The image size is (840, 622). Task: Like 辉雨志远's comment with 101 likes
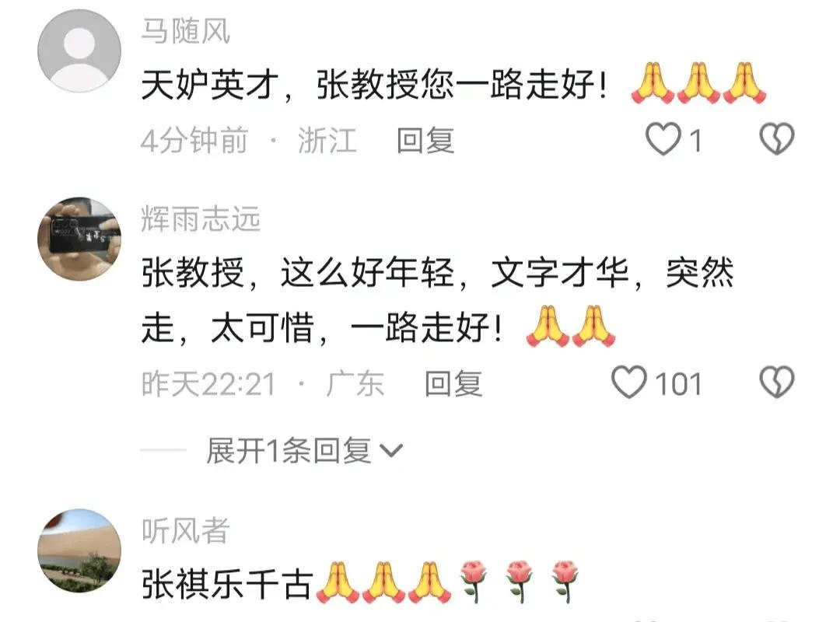tap(629, 383)
